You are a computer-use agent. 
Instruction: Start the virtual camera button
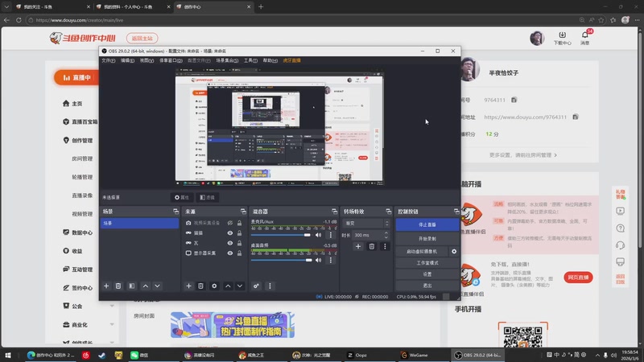pyautogui.click(x=422, y=251)
